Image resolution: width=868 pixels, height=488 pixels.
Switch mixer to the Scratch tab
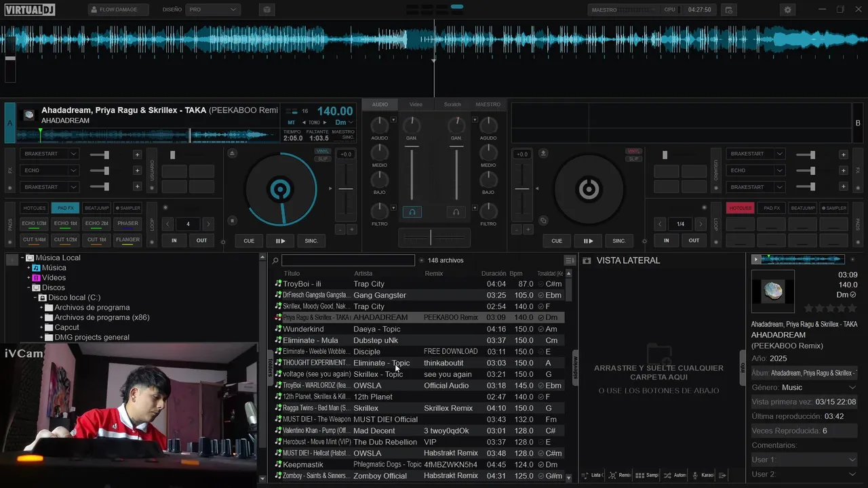[x=452, y=104]
